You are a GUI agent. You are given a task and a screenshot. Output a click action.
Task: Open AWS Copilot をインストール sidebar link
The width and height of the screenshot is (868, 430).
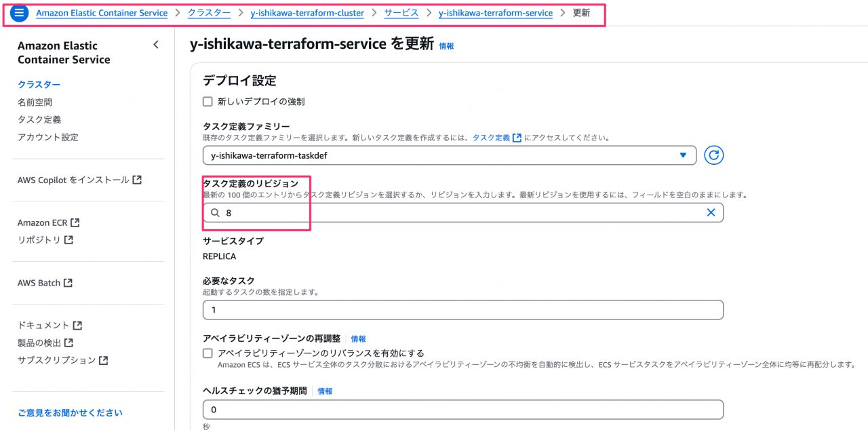73,180
